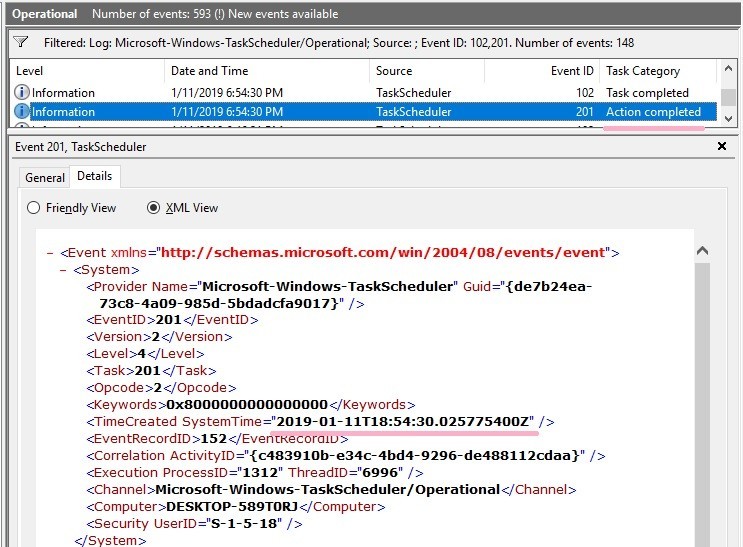This screenshot has height=547, width=743.
Task: Click the Computer name DESKTOP-589T0RJ
Action: (x=232, y=506)
